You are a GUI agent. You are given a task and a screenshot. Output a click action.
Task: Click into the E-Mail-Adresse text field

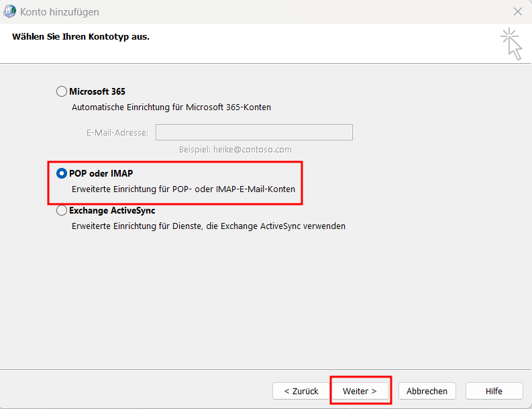[x=254, y=132]
